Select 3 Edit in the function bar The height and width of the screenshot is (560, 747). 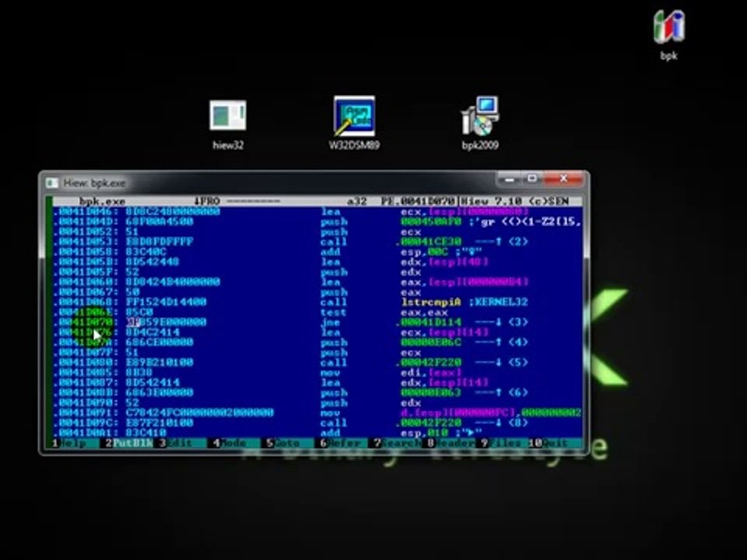point(176,443)
